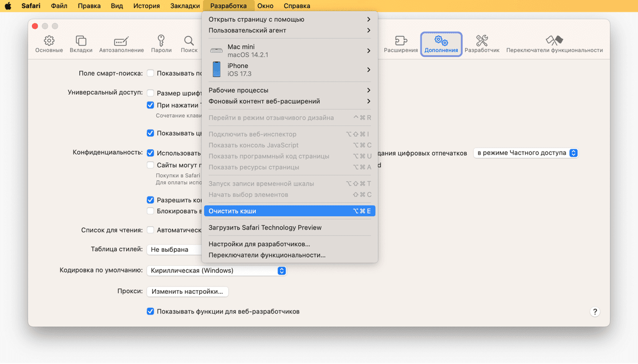Open the Автозаполнение settings pane
638x364 pixels.
pyautogui.click(x=121, y=44)
